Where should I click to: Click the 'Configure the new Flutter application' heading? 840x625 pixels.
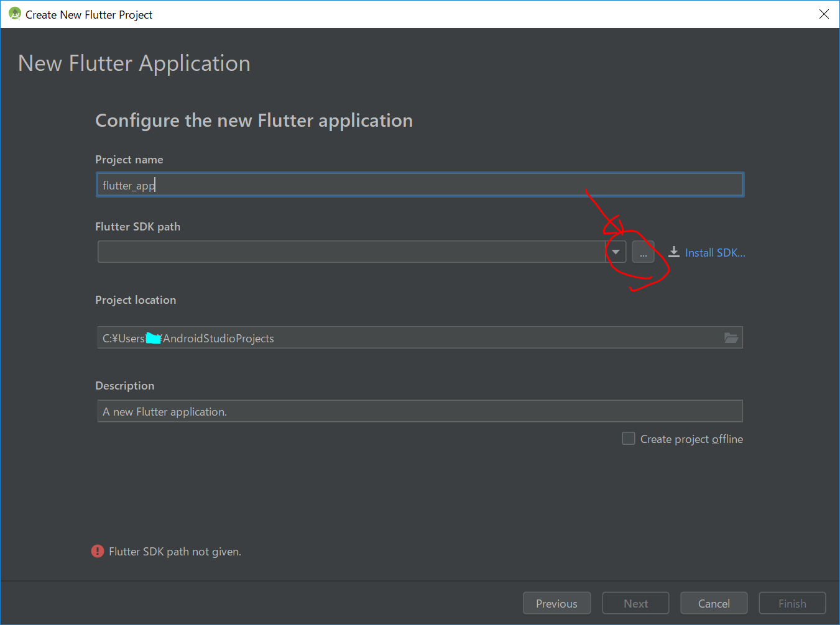(254, 121)
